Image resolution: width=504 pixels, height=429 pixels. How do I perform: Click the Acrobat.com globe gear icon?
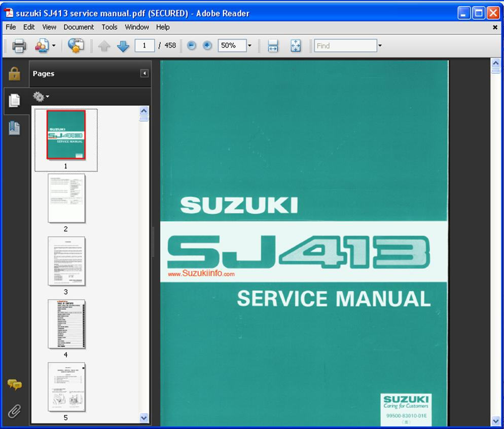[x=76, y=46]
